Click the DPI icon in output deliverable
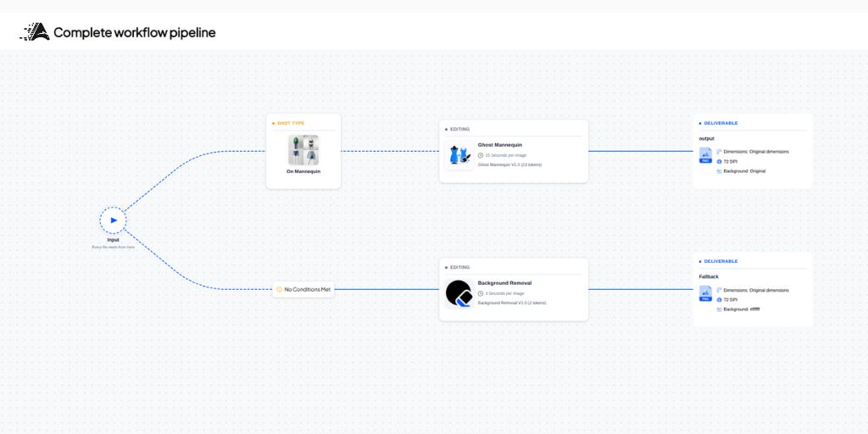This screenshot has height=434, width=868. pos(719,162)
